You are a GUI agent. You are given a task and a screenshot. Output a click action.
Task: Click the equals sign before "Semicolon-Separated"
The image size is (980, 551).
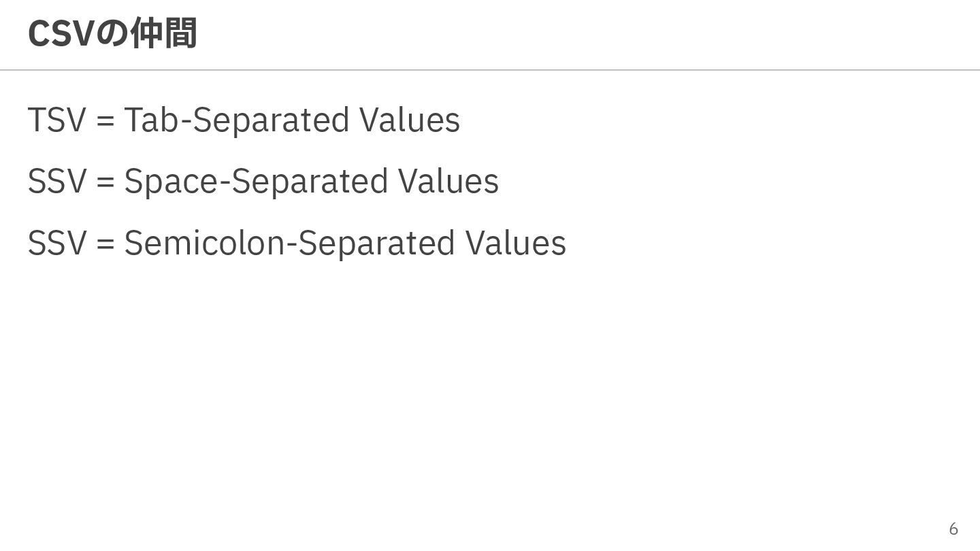[x=105, y=244]
